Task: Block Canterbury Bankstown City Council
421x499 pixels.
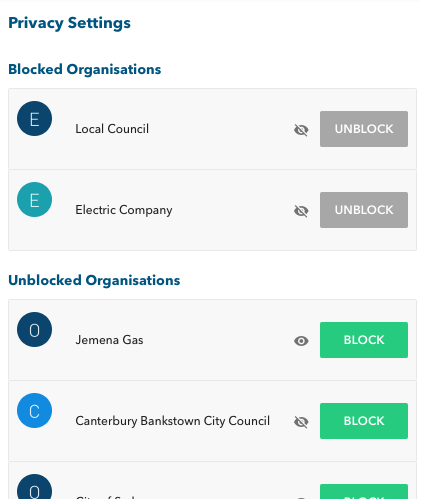Action: coord(364,421)
